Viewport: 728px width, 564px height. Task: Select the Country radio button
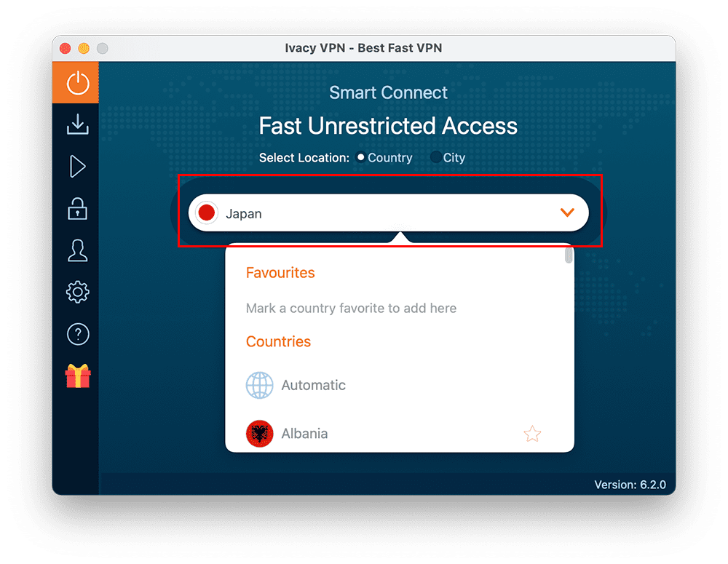[360, 157]
